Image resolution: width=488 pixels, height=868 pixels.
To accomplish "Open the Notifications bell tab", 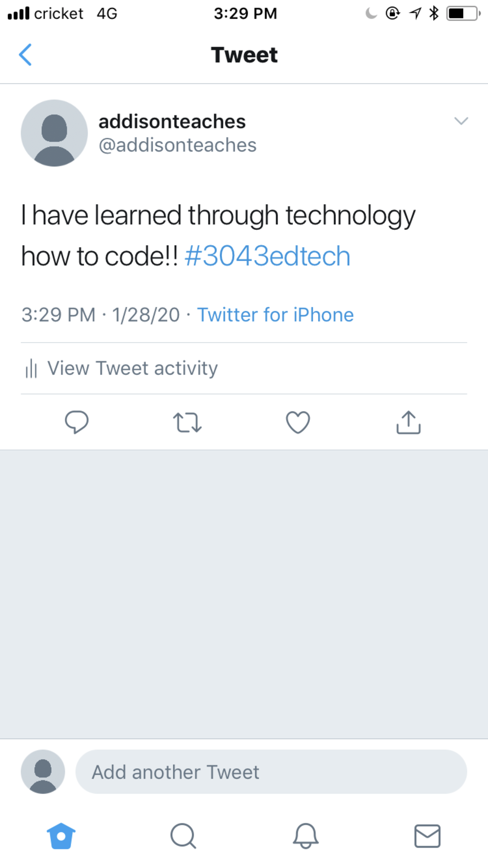I will [305, 836].
